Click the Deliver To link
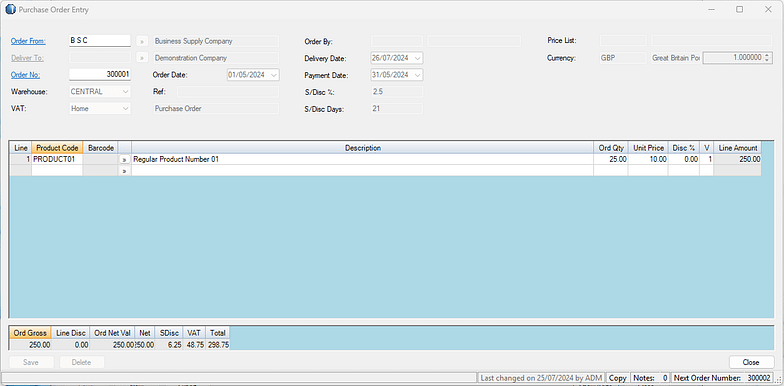Screen dimensions: 784x386 28,58
